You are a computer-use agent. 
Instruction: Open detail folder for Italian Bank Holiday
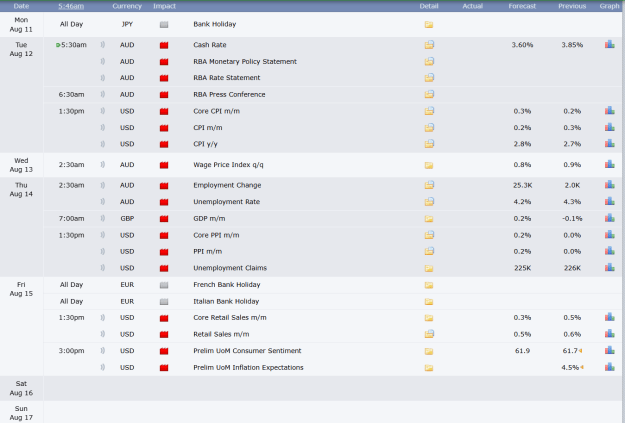pos(429,302)
